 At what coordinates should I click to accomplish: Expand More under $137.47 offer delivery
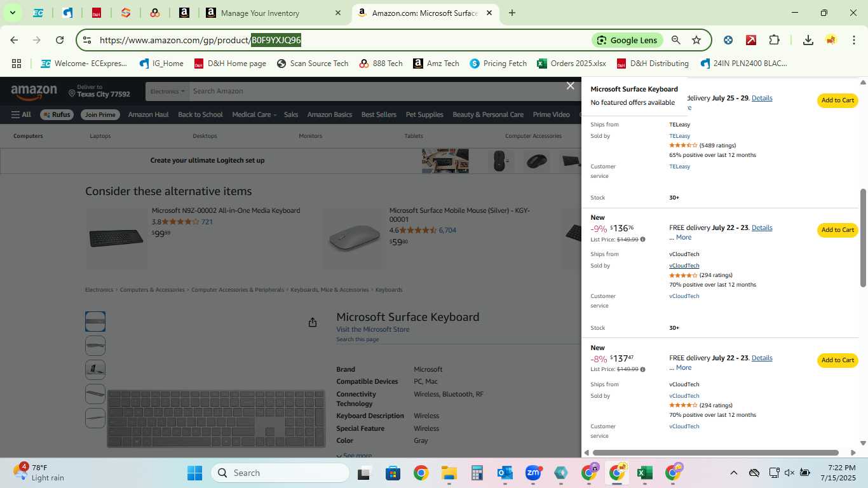click(x=684, y=367)
